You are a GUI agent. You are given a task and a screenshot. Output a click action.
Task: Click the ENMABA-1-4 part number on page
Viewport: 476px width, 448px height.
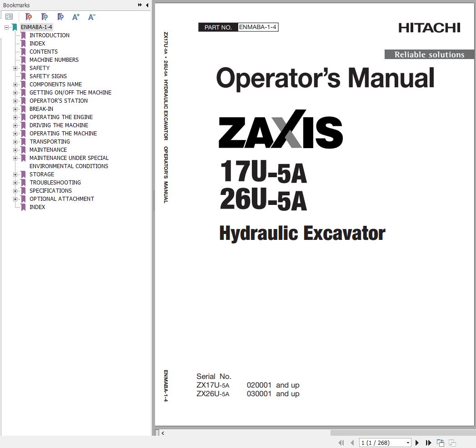(258, 27)
